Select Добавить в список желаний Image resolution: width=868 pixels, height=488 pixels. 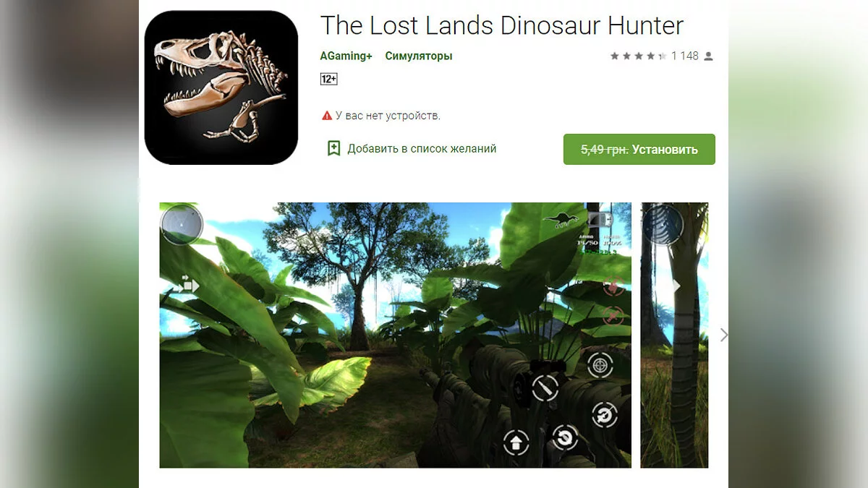coord(422,148)
